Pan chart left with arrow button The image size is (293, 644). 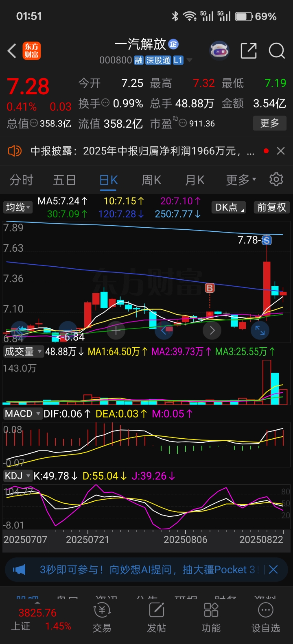[x=164, y=331]
